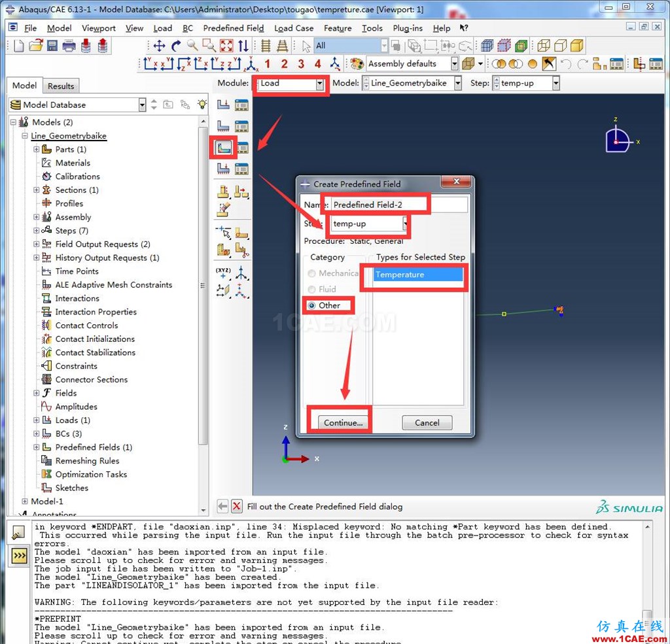Image resolution: width=670 pixels, height=644 pixels.
Task: Open the Load Manager icon
Action: click(241, 105)
